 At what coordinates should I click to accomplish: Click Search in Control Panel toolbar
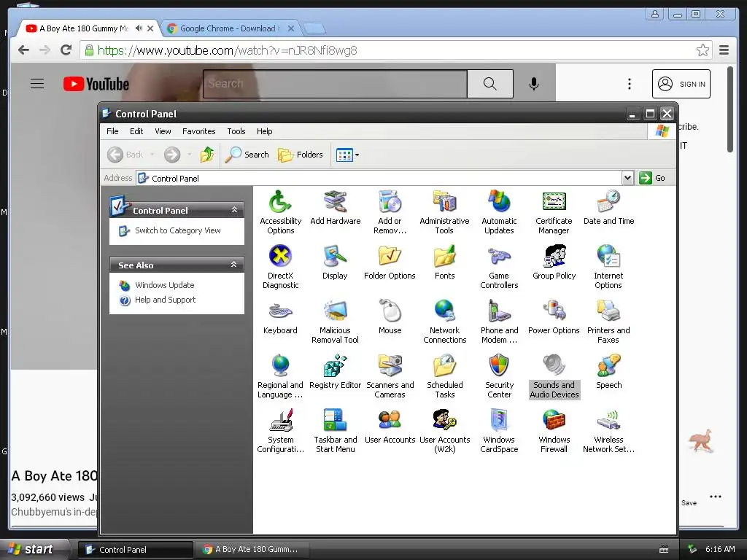coord(247,155)
